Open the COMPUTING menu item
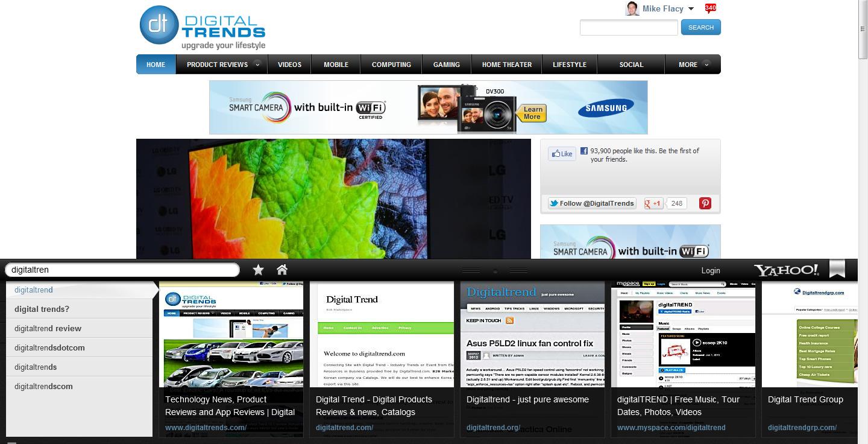The height and width of the screenshot is (444, 868). click(391, 65)
